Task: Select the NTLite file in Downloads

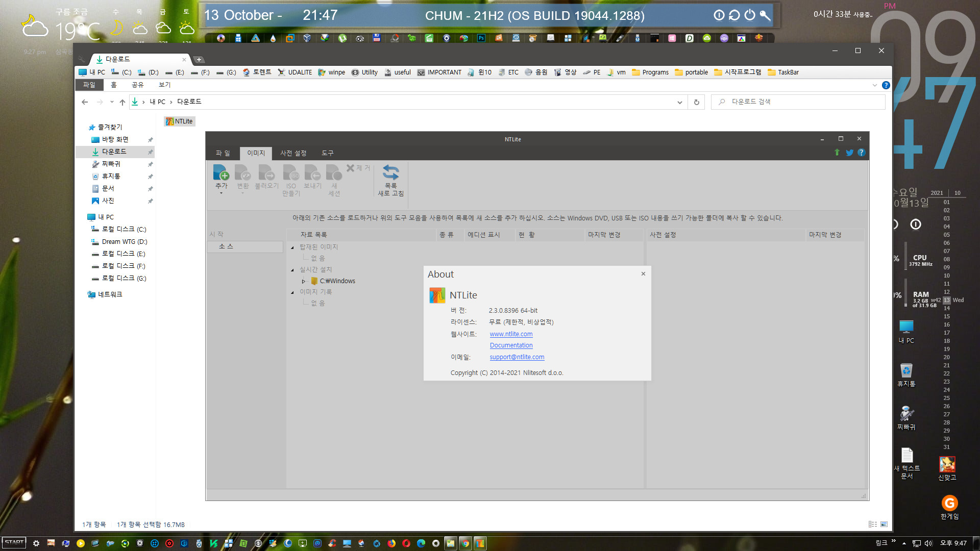Action: coord(179,121)
